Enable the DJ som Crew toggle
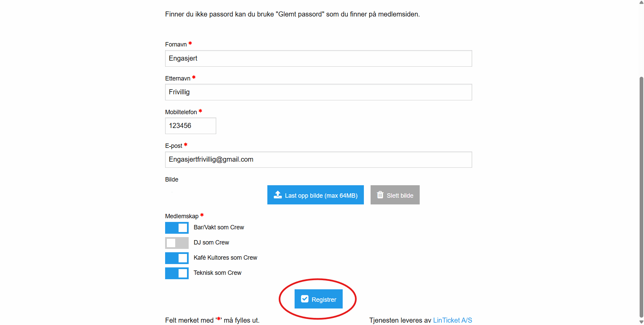 (177, 243)
